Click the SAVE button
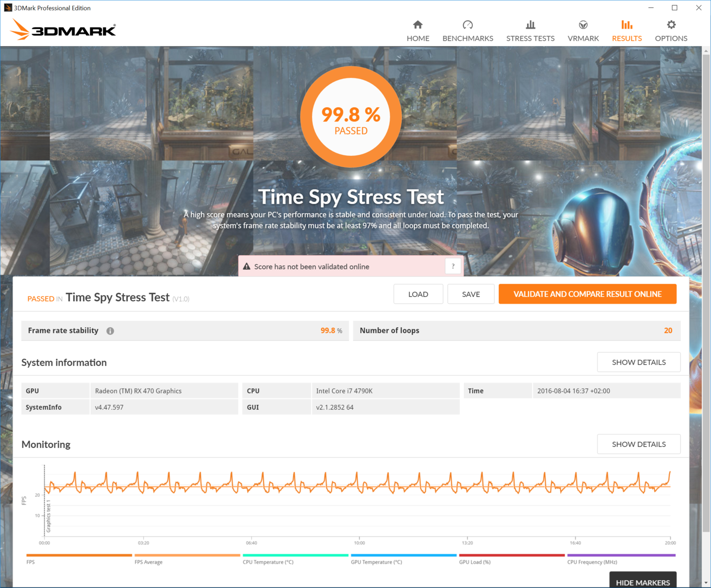711x588 pixels. 471,294
